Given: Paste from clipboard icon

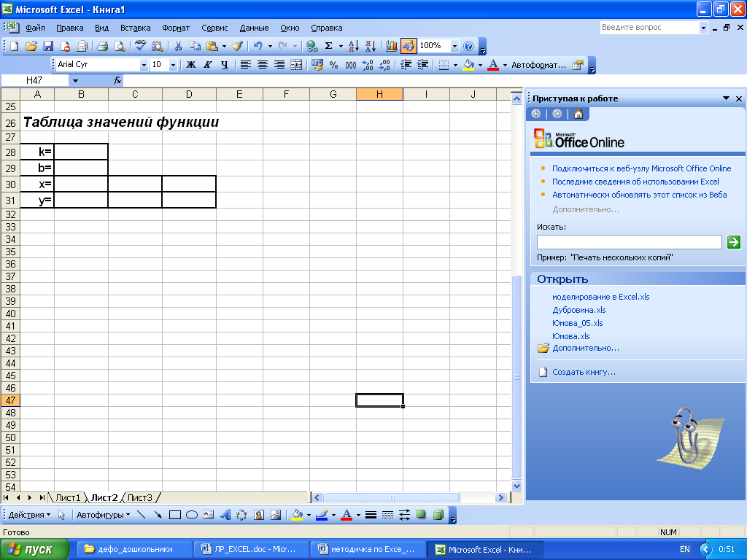Looking at the screenshot, I should click(x=212, y=46).
